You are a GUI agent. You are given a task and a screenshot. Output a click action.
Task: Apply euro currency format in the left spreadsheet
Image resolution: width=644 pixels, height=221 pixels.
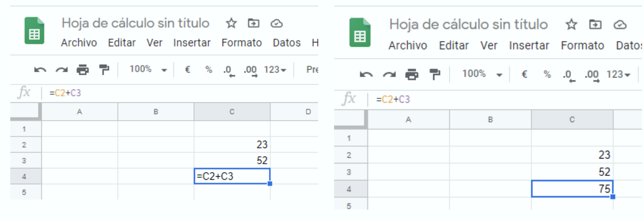(187, 70)
